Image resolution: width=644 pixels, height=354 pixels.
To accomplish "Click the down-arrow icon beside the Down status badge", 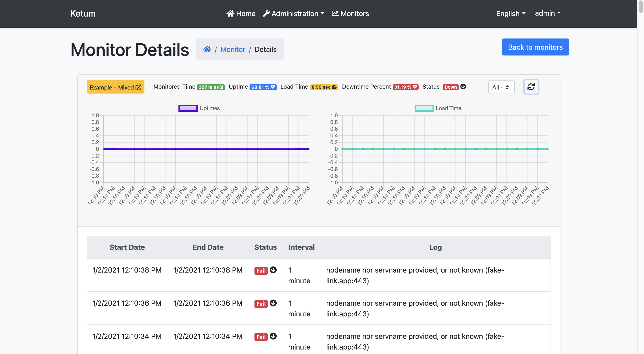I will point(463,87).
